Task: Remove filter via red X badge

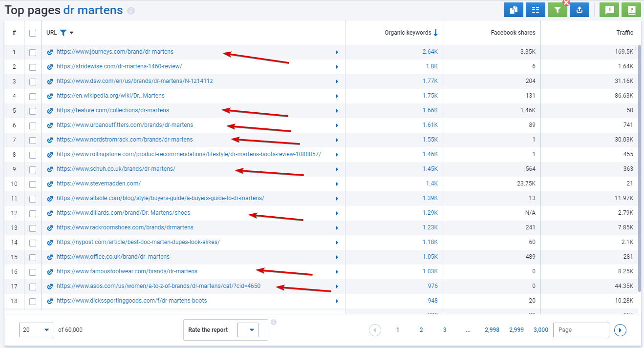Action: [x=566, y=2]
